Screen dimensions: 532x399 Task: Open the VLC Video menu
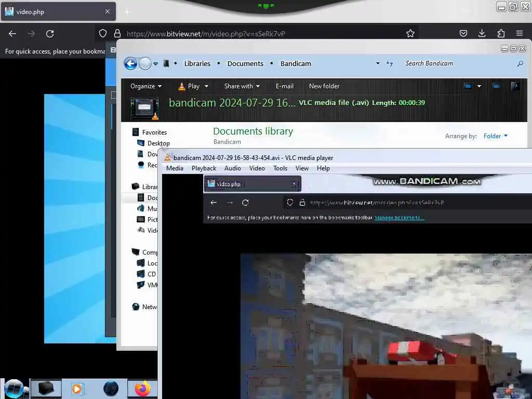257,168
